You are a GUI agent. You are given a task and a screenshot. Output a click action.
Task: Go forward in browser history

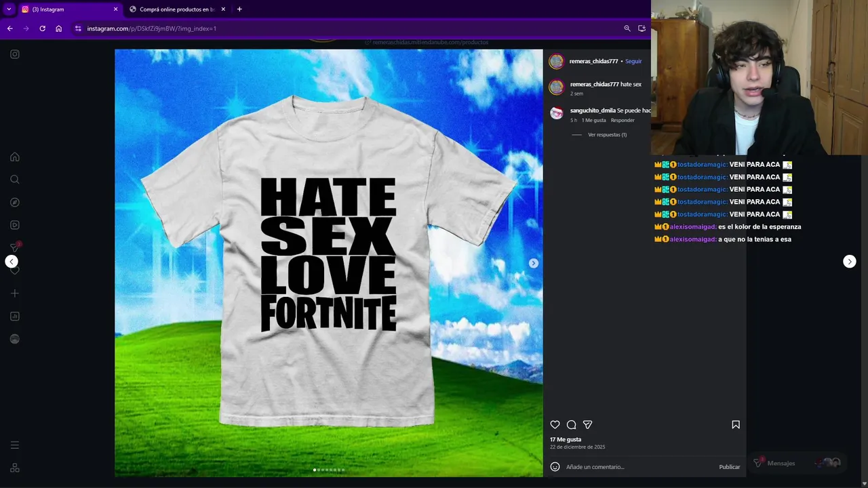pyautogui.click(x=26, y=28)
